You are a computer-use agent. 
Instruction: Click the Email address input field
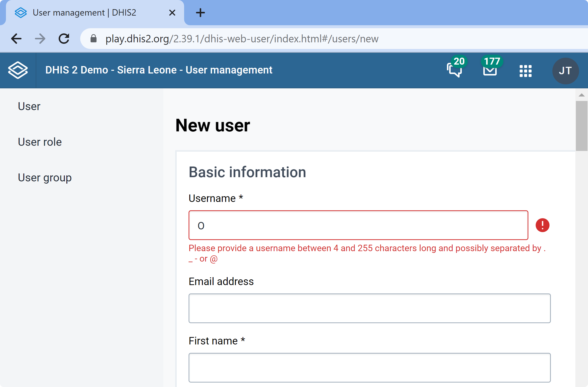[370, 308]
